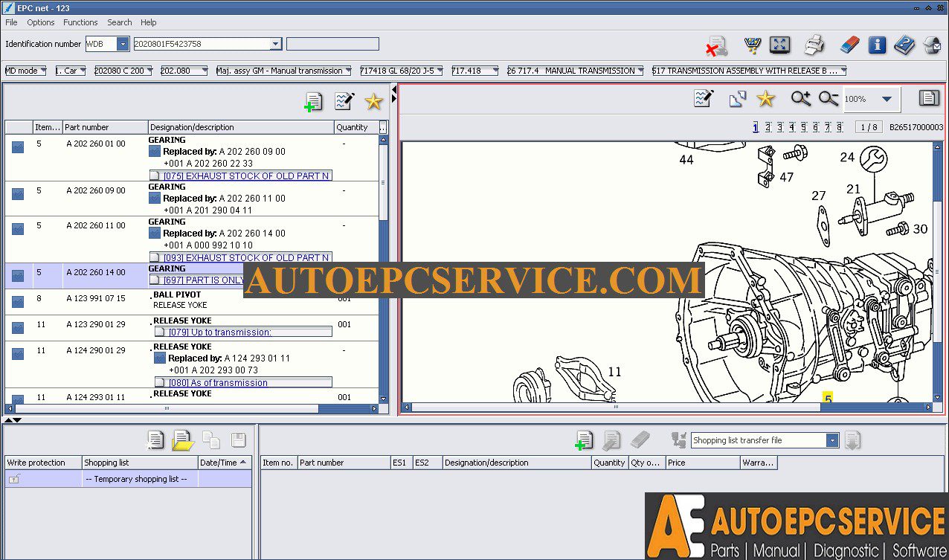
Task: Open shopping list folder icon
Action: coord(182,440)
